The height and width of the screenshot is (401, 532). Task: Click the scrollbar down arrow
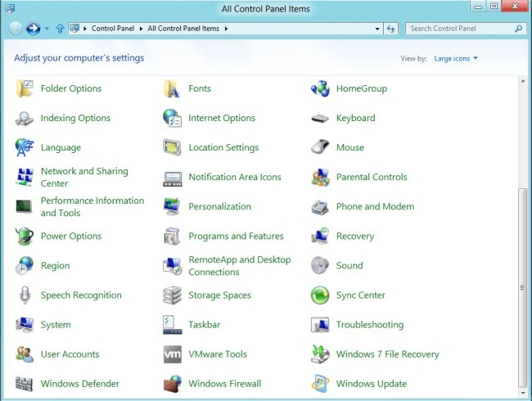coord(523,393)
